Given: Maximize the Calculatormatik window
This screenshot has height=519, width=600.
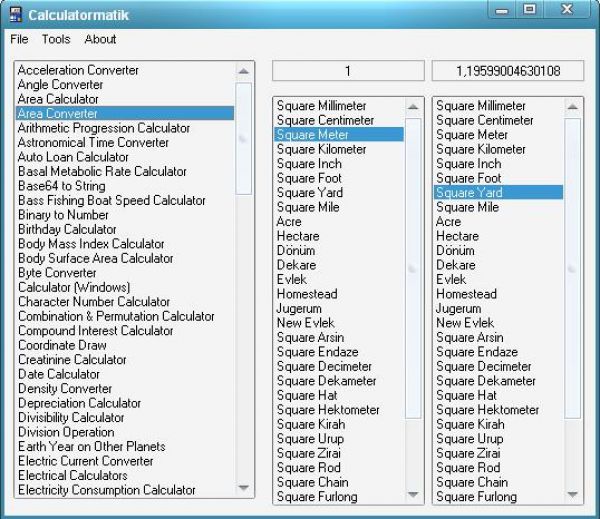Looking at the screenshot, I should coord(530,9).
